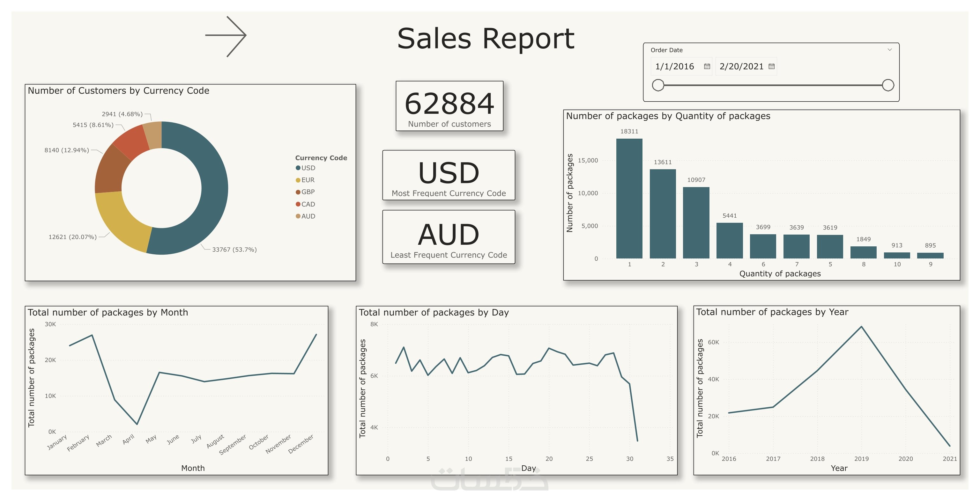Click the GBP legend color marker

[298, 192]
